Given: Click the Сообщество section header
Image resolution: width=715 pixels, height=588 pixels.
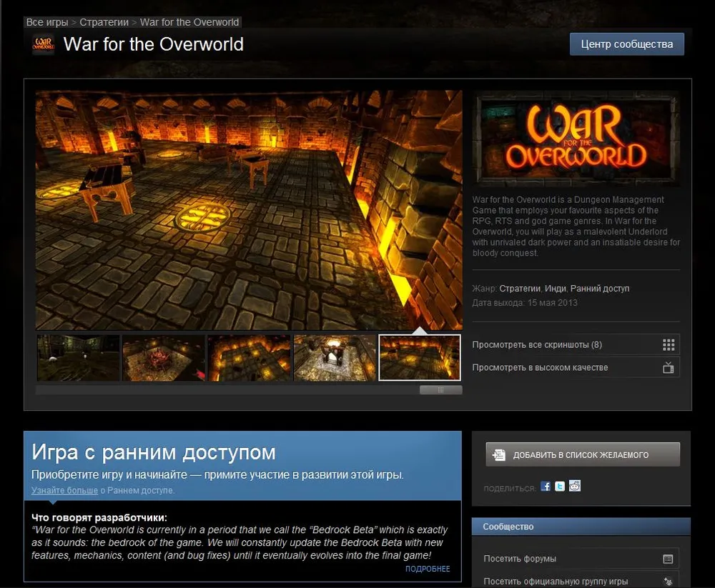Looking at the screenshot, I should point(581,527).
